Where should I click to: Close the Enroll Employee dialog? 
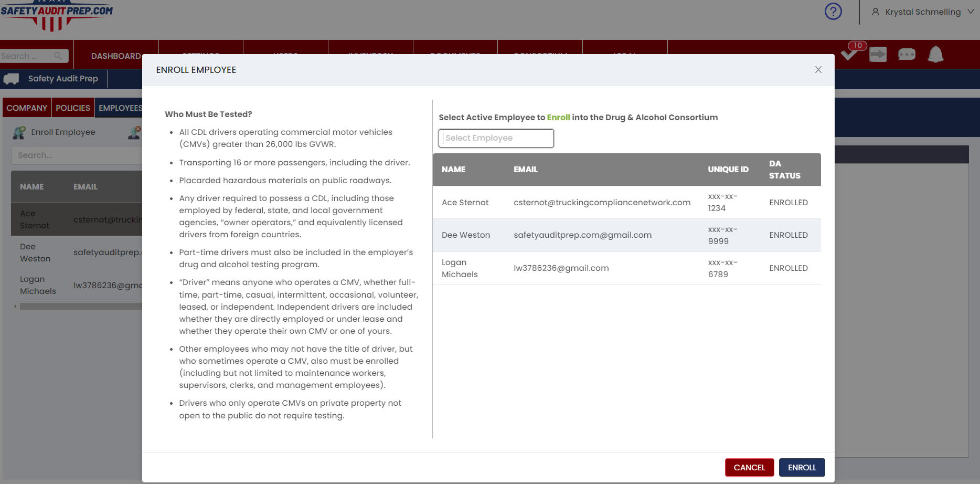[x=818, y=70]
